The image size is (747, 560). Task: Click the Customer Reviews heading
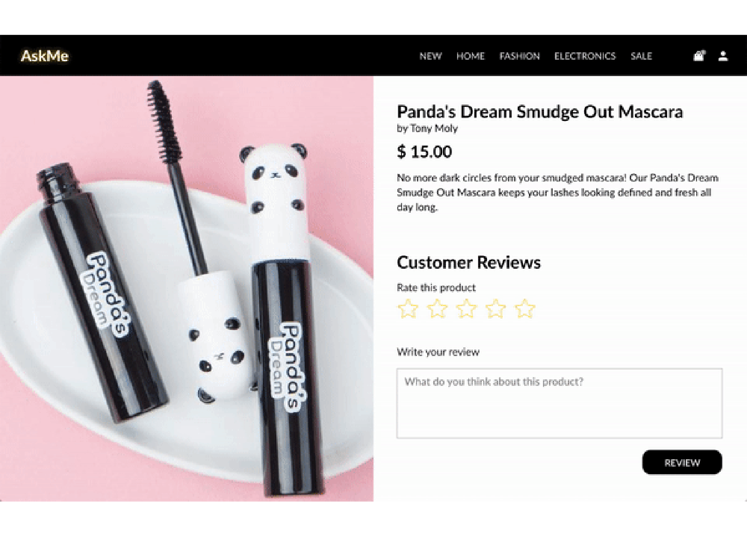(x=469, y=262)
